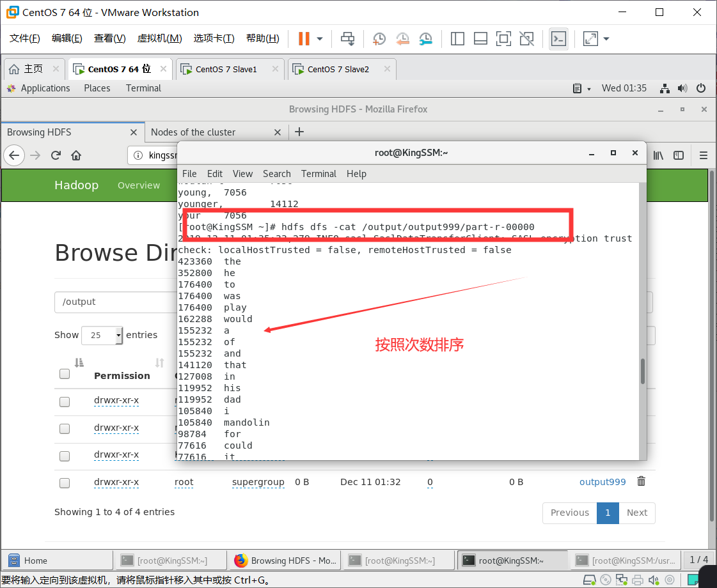
Task: Click the Next pagination button
Action: click(636, 513)
